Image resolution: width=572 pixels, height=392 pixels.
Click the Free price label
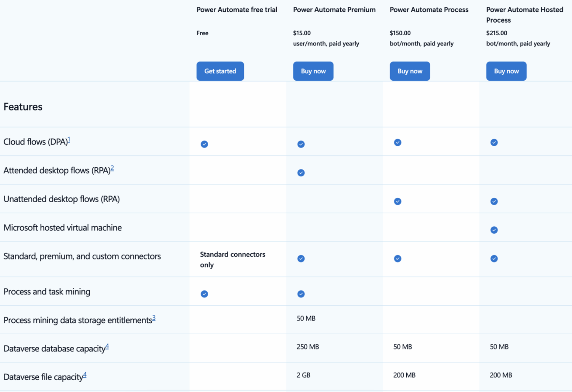coord(202,33)
